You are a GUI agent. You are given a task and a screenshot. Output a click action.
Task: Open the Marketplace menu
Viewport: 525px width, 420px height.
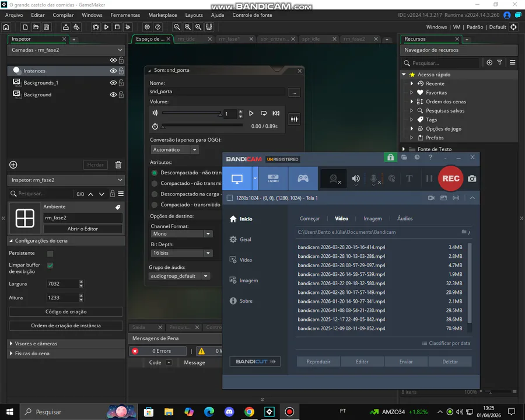click(163, 15)
